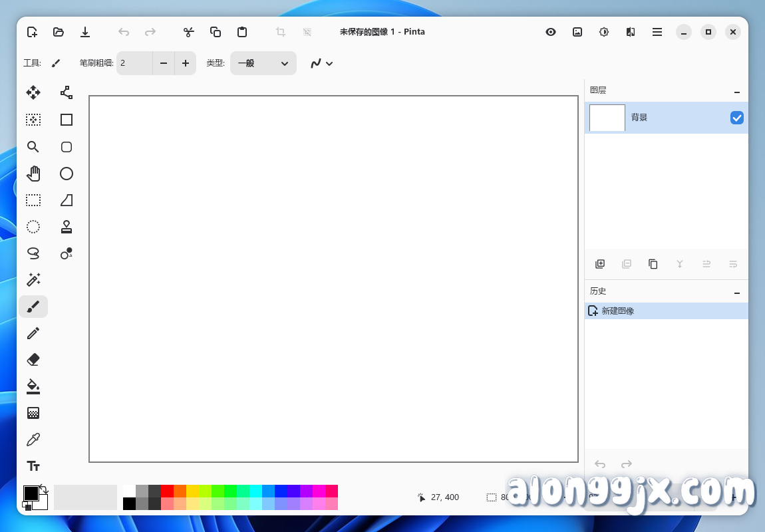Increase brush width with plus button
Image resolution: width=765 pixels, height=532 pixels.
[185, 63]
